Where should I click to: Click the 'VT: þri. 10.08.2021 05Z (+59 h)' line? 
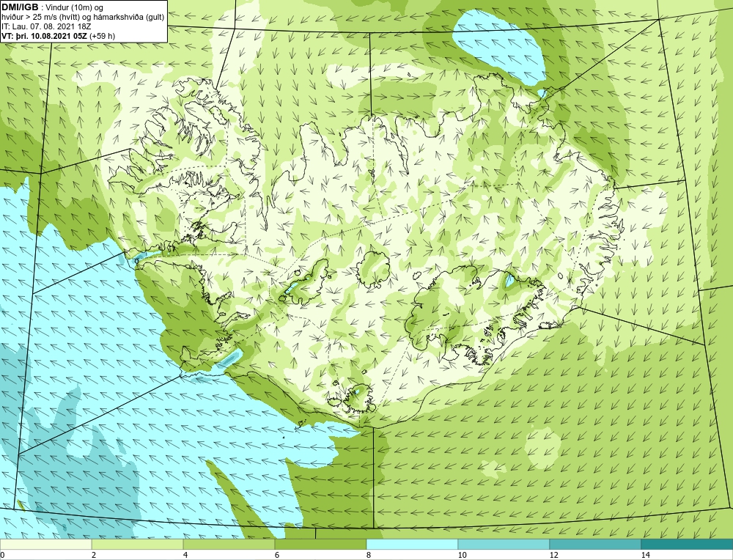click(59, 36)
